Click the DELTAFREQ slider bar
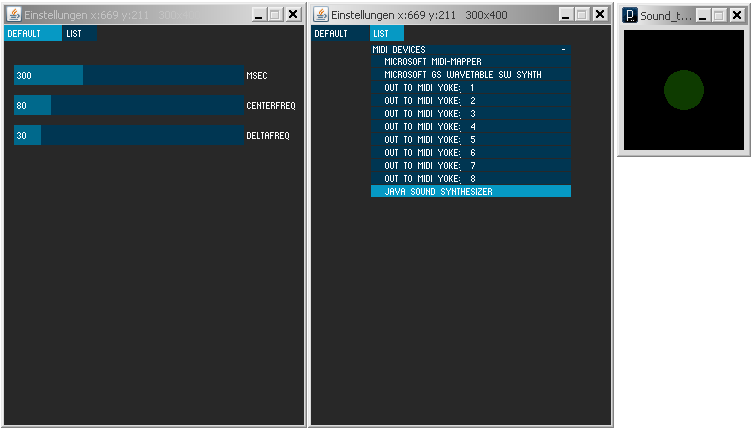755x431 pixels. pyautogui.click(x=129, y=135)
